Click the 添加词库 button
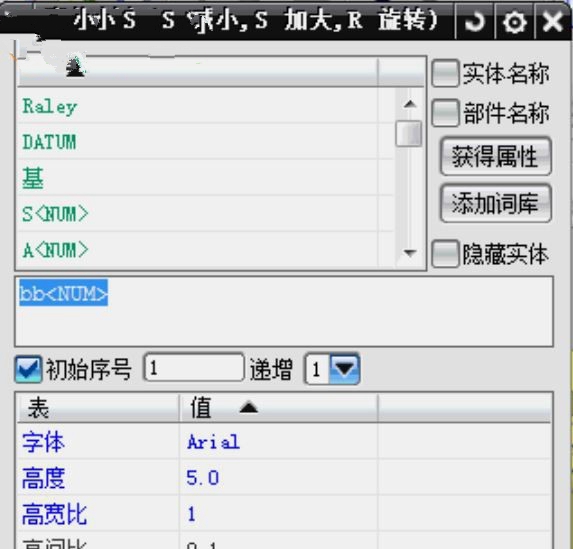The image size is (573, 549). point(496,203)
